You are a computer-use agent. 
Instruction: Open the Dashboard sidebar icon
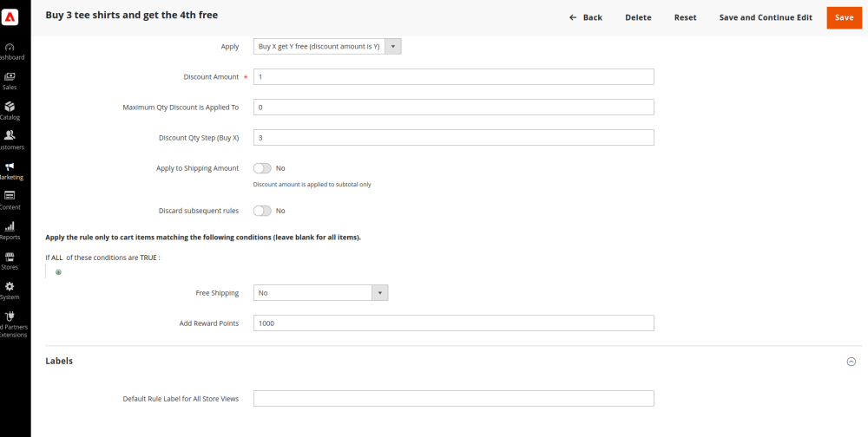[x=10, y=50]
